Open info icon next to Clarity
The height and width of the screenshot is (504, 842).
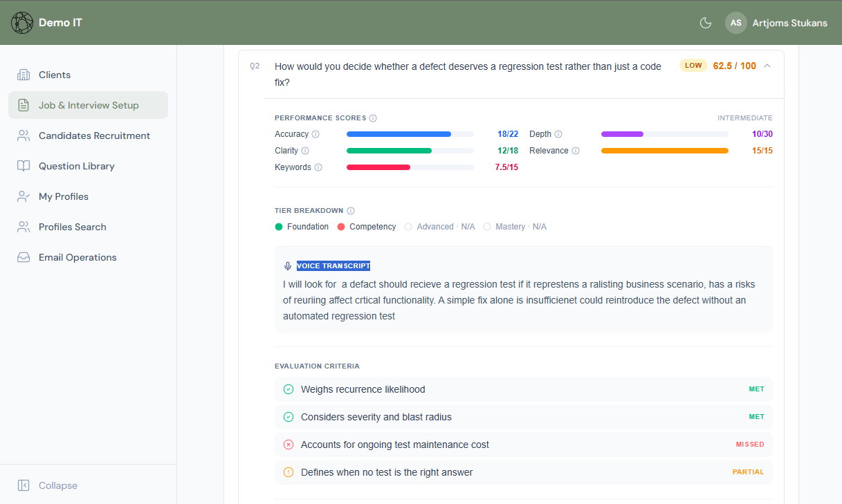[305, 151]
